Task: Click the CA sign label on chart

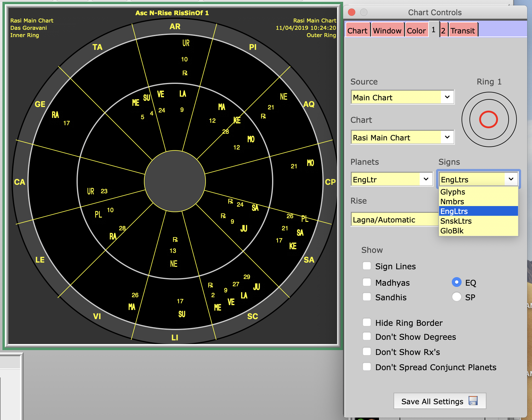Action: click(x=19, y=182)
